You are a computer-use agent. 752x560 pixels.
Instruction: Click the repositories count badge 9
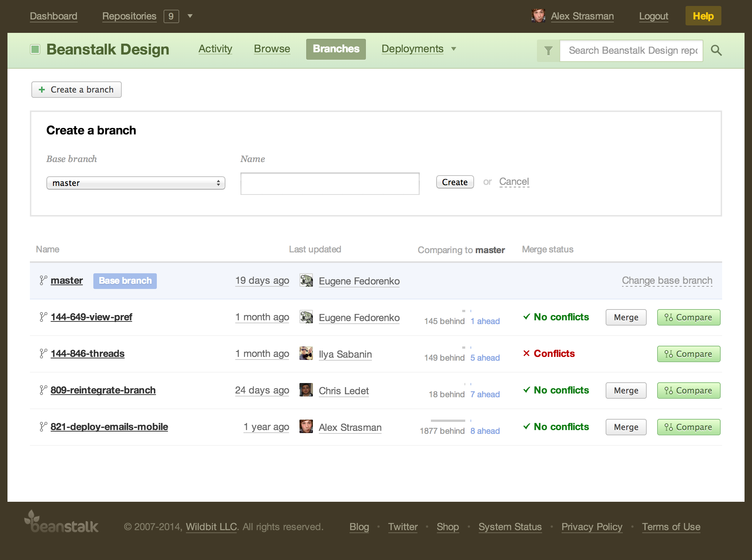pos(171,16)
